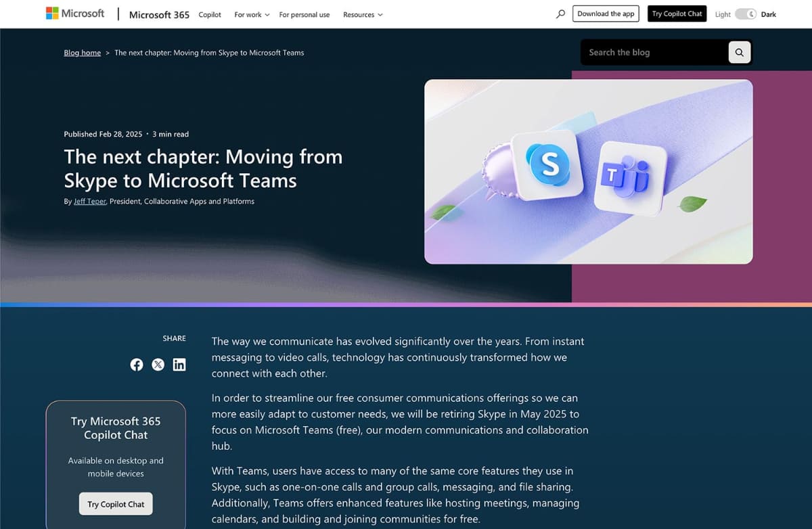Viewport: 812px width, 529px height.
Task: Switch the site theme to Dark
Action: click(x=769, y=14)
